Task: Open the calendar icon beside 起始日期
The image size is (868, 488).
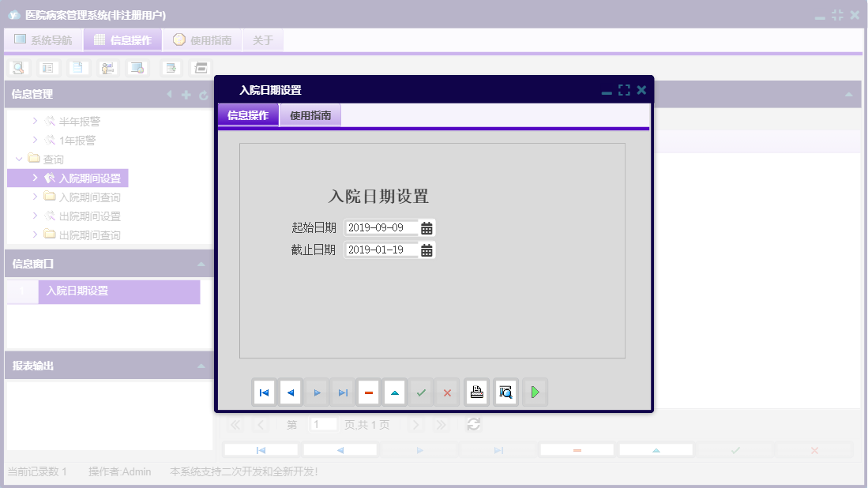Action: (x=427, y=227)
